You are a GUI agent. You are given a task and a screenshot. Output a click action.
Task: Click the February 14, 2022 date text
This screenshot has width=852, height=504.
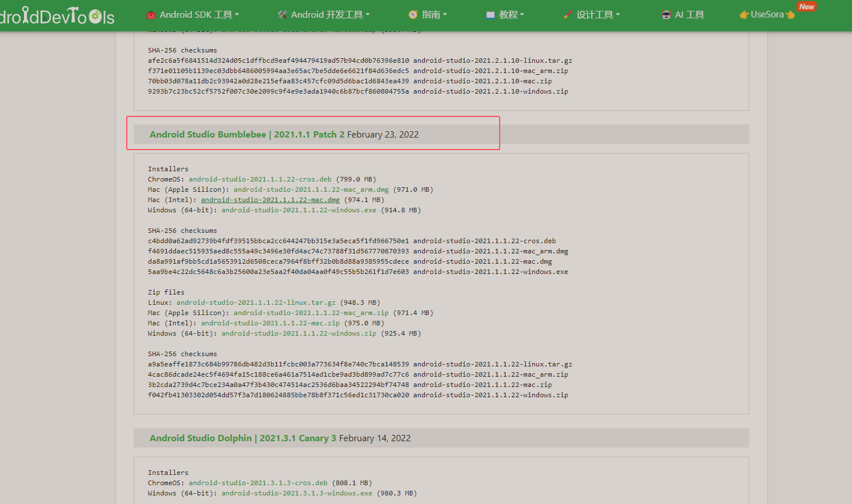[x=375, y=438]
